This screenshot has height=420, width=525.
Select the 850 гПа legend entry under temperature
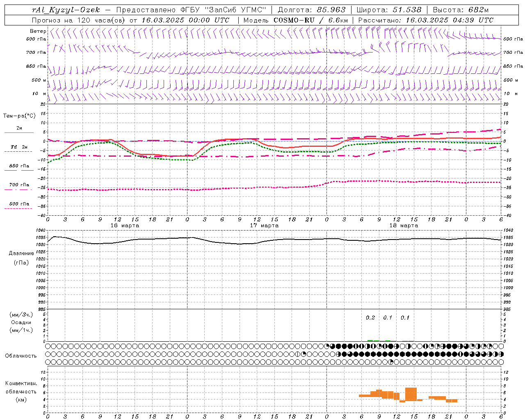pyautogui.click(x=19, y=166)
